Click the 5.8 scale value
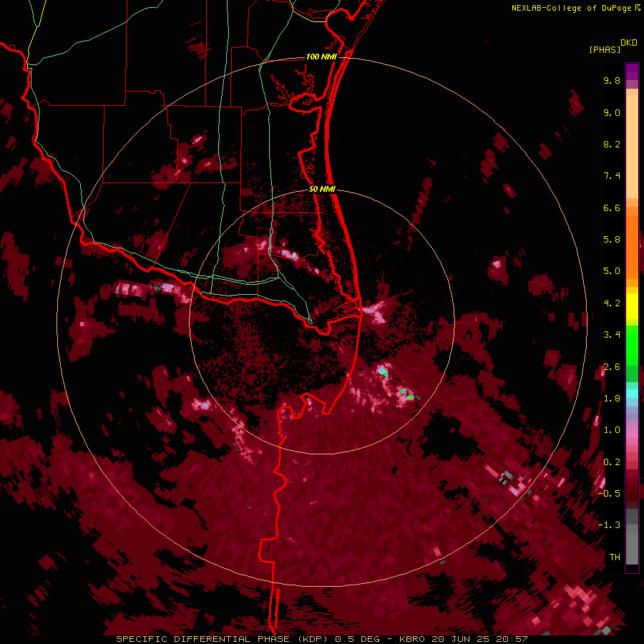Screen dimensions: 644x644 [x=612, y=240]
